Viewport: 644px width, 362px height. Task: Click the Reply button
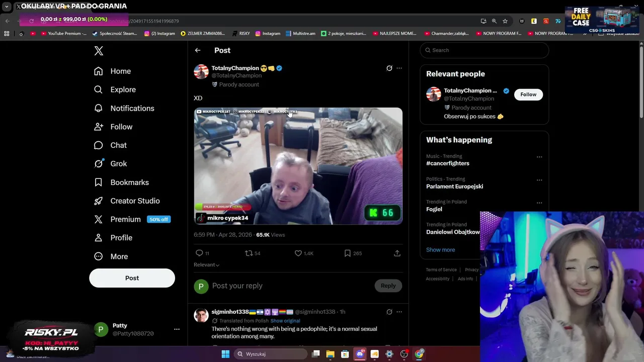pos(388,286)
